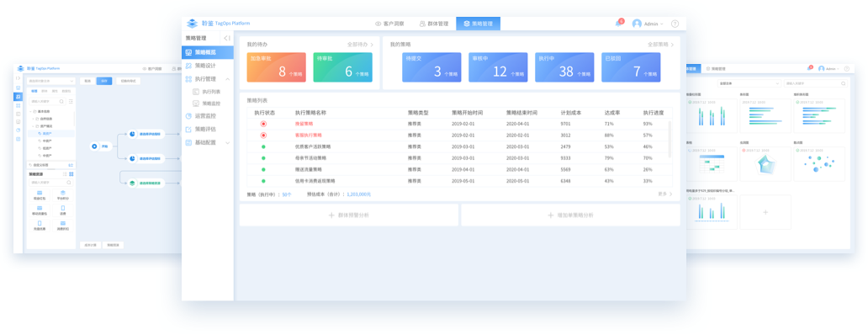Switch to the 客户洞察 tab
This screenshot has width=868, height=335.
coord(389,24)
